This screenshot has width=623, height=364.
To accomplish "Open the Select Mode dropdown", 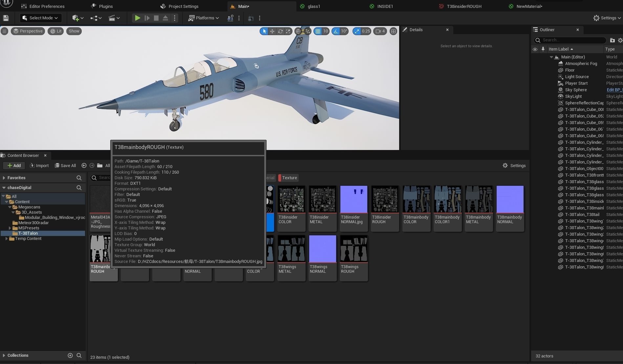I will [40, 18].
